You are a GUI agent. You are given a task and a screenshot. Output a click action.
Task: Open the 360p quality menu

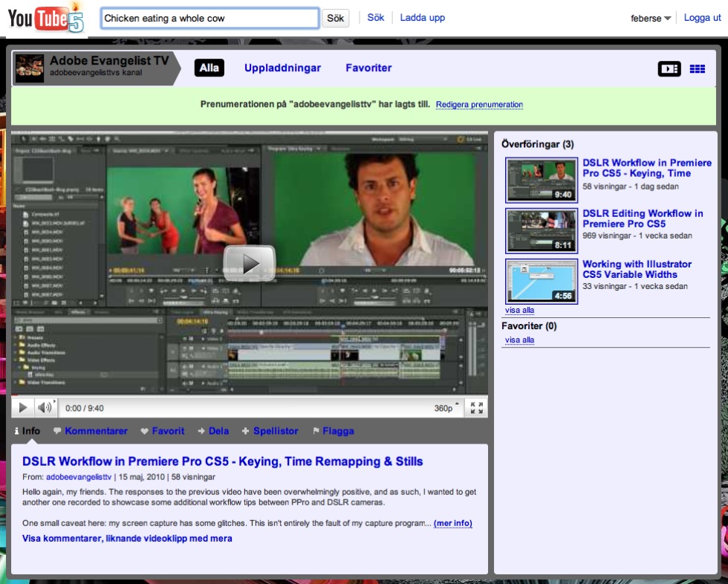click(446, 408)
